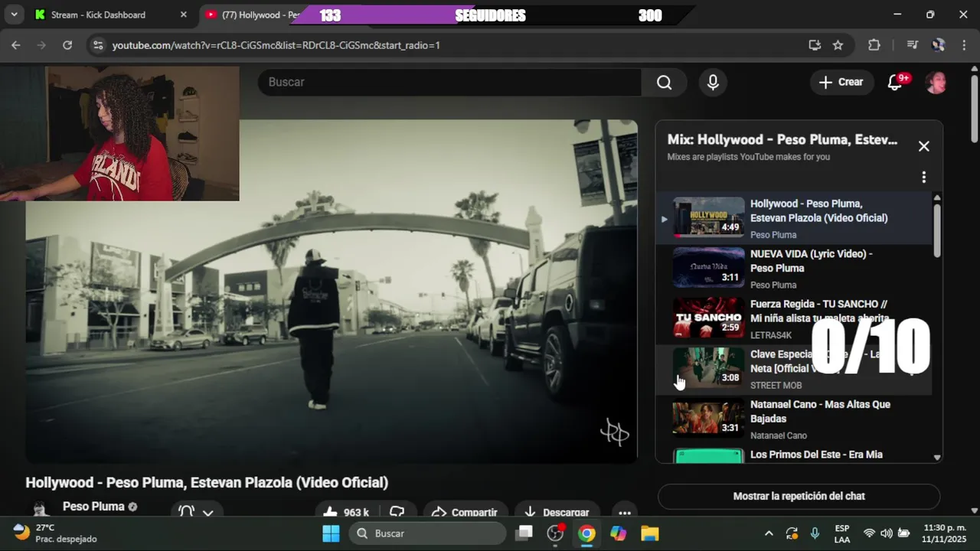Click the Clave Especial thumbnail showing 3:08
The height and width of the screenshot is (551, 980).
[708, 367]
